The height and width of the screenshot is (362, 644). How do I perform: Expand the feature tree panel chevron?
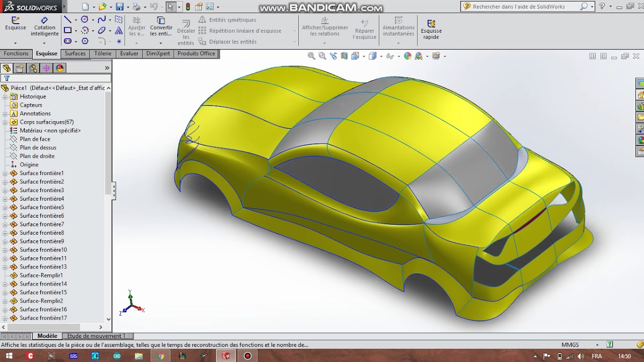107,68
